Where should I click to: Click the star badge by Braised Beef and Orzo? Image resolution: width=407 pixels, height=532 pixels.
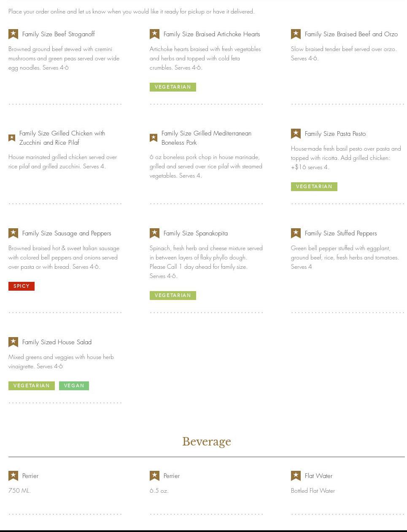click(x=296, y=34)
